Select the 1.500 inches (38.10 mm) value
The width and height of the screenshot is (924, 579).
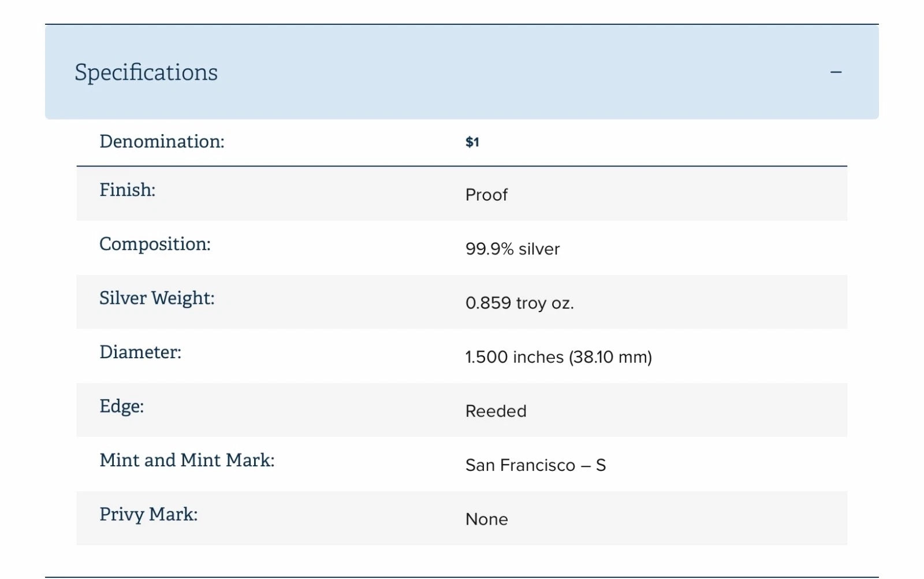558,357
